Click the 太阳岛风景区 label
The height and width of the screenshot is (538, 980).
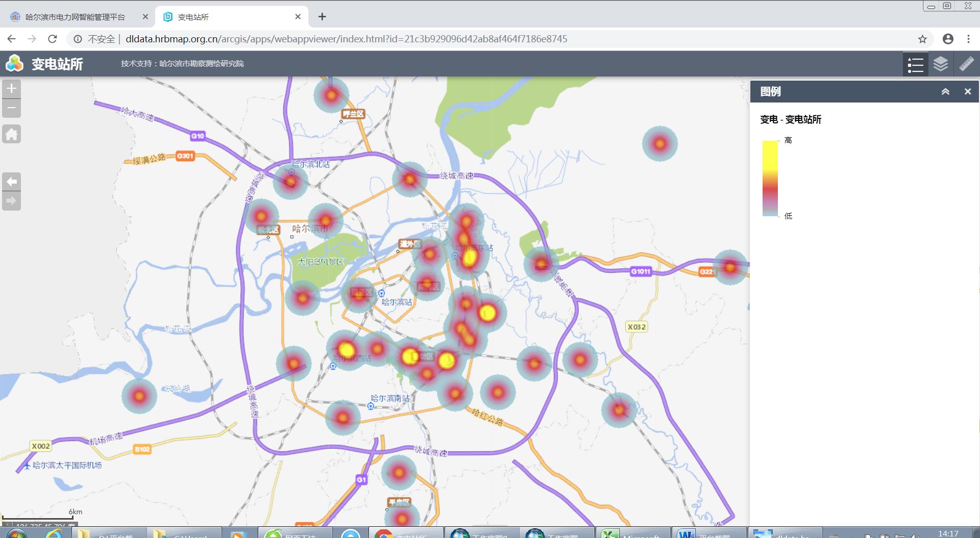(321, 262)
